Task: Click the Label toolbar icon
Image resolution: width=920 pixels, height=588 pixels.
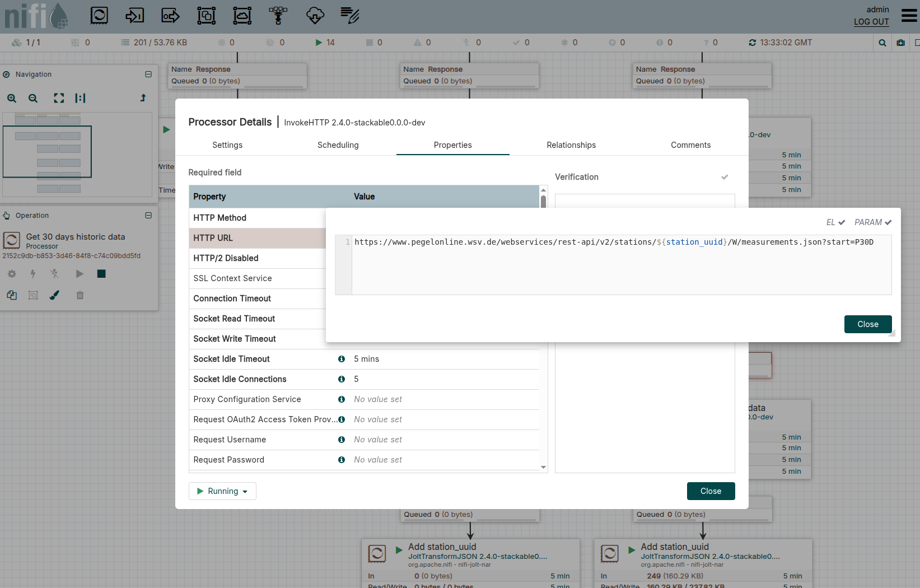Action: (350, 15)
